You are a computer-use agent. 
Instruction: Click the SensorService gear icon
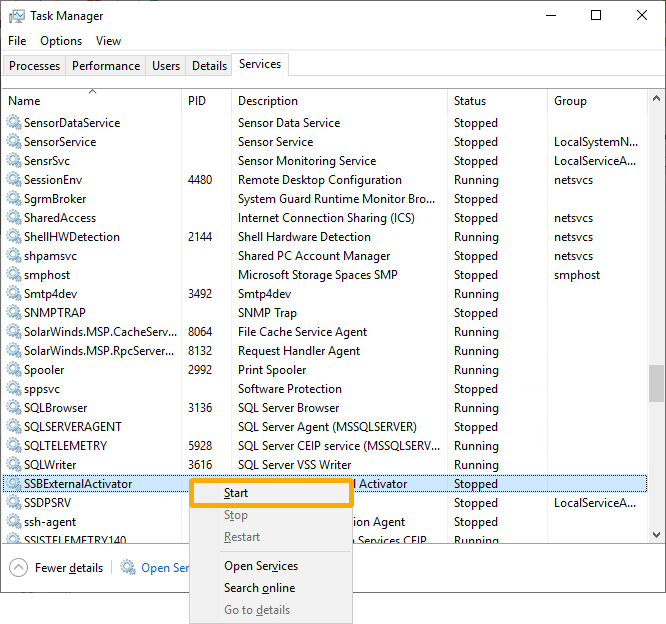pos(14,141)
